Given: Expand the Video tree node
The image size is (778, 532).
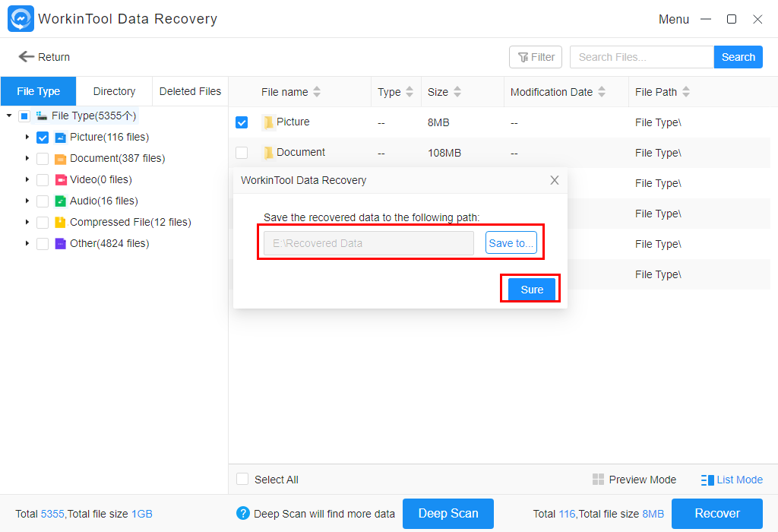Looking at the screenshot, I should point(27,179).
